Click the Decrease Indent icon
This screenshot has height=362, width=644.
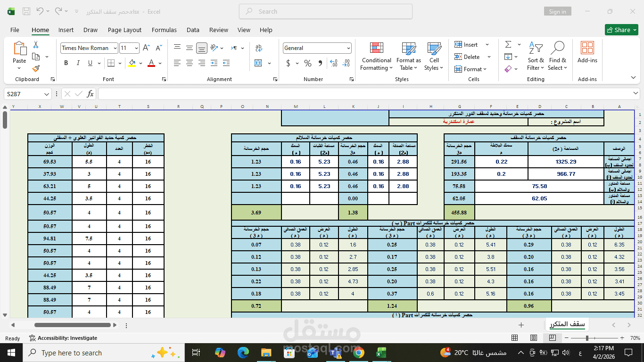click(214, 63)
